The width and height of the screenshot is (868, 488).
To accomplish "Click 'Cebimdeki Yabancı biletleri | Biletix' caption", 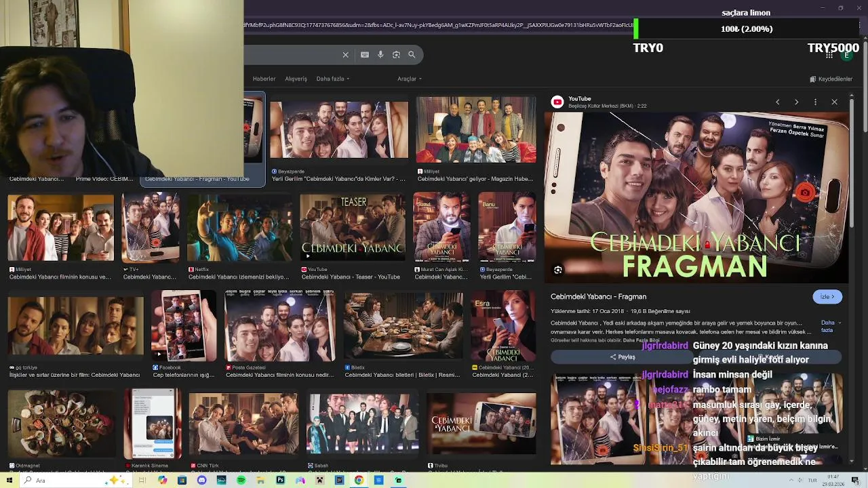I will [x=402, y=375].
